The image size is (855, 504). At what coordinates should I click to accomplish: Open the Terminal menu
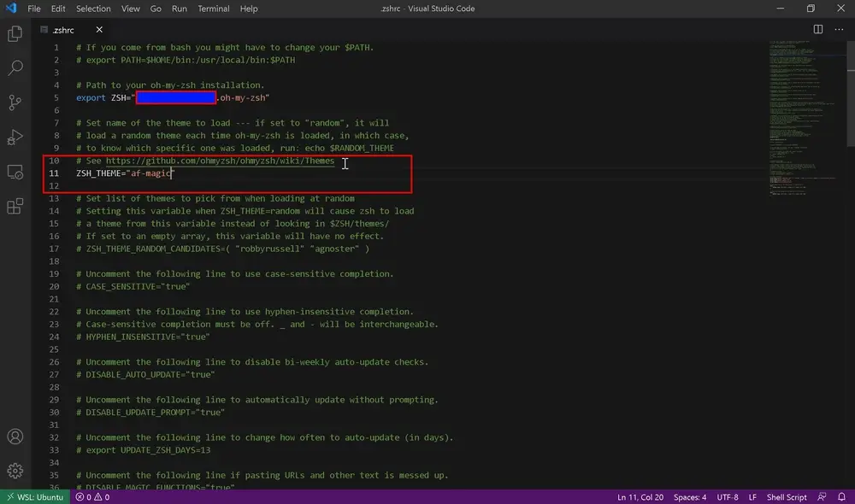pos(213,9)
